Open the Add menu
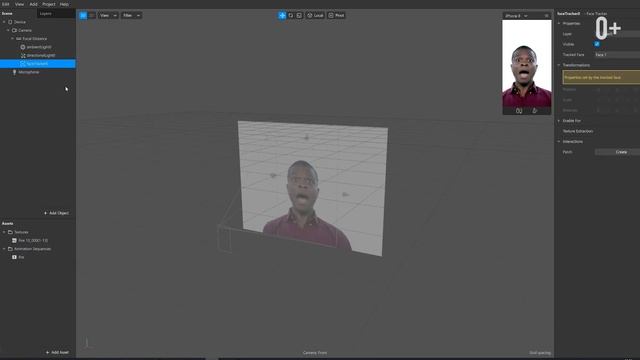The width and height of the screenshot is (640, 360). click(x=33, y=4)
